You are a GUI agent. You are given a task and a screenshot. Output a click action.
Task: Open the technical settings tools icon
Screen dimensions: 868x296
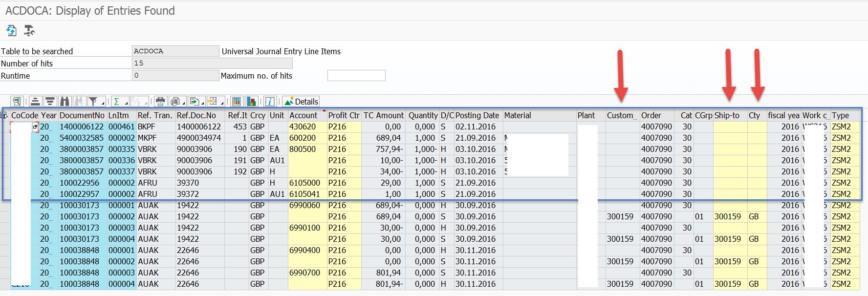pos(29,31)
